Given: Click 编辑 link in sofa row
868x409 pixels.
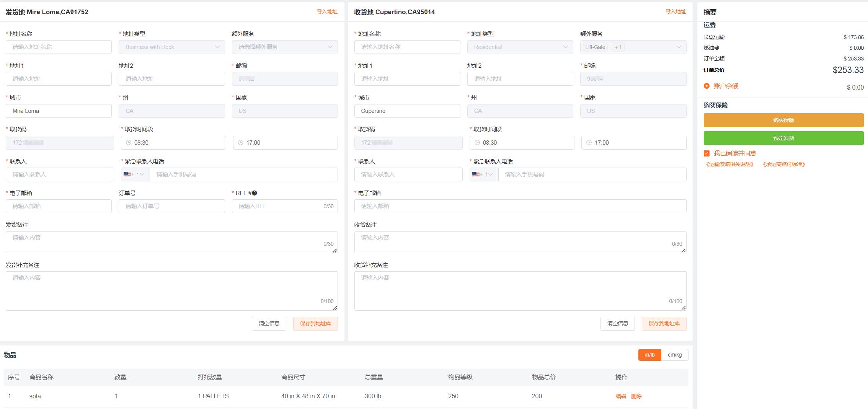Looking at the screenshot, I should tap(621, 396).
